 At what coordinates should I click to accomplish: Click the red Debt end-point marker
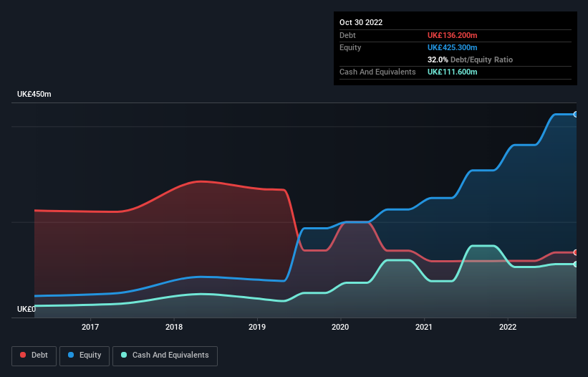[x=576, y=252]
